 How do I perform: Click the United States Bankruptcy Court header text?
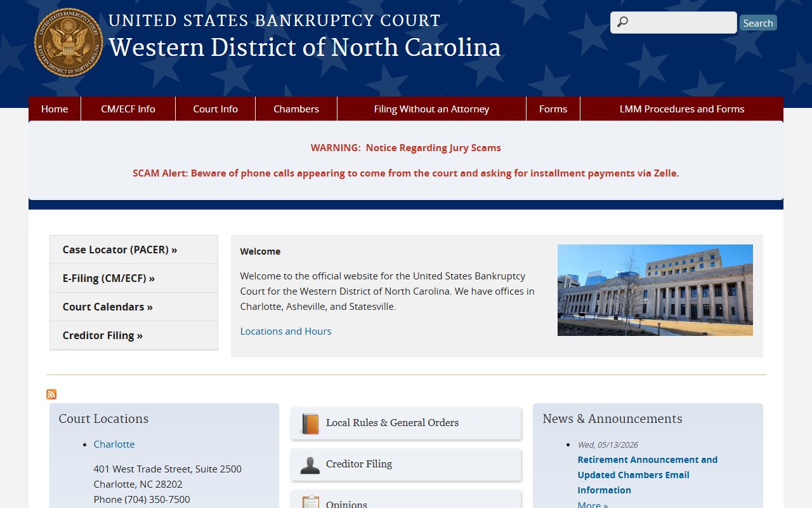(274, 20)
